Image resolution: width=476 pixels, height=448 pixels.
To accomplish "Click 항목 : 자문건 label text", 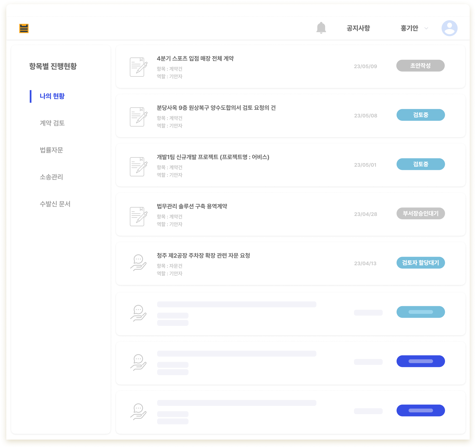I will pyautogui.click(x=170, y=266).
